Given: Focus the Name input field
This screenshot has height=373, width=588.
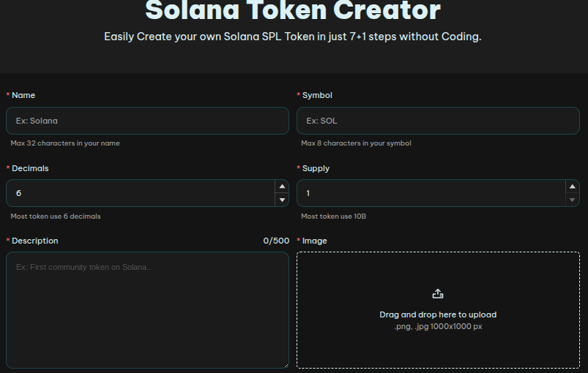Looking at the screenshot, I should coord(147,121).
